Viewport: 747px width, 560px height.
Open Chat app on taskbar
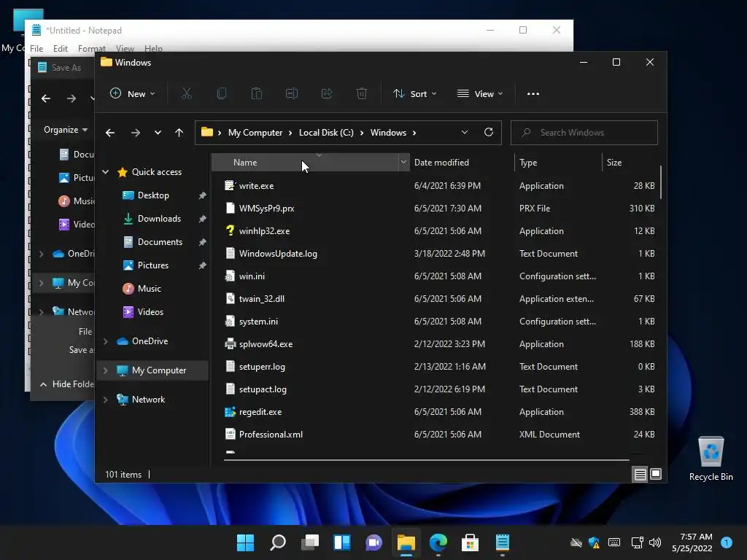click(374, 542)
